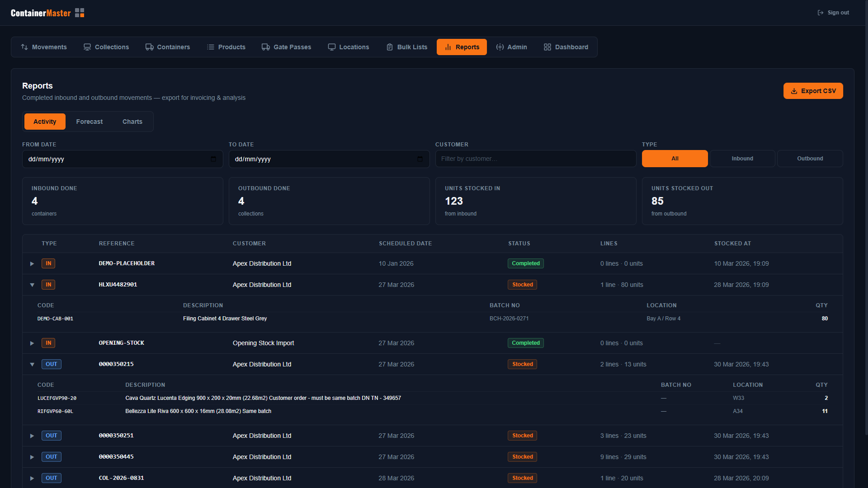The height and width of the screenshot is (488, 868).
Task: Click the Gate Passes truck icon
Action: [x=266, y=47]
